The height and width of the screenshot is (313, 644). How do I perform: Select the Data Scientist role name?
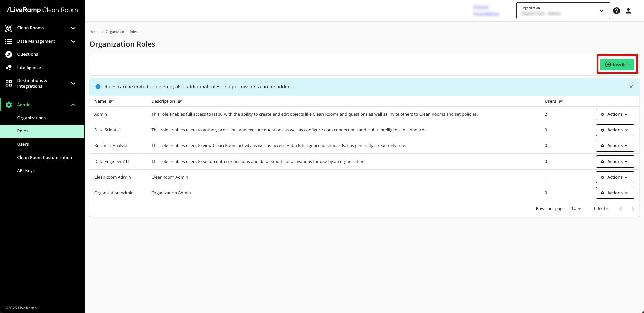click(107, 130)
